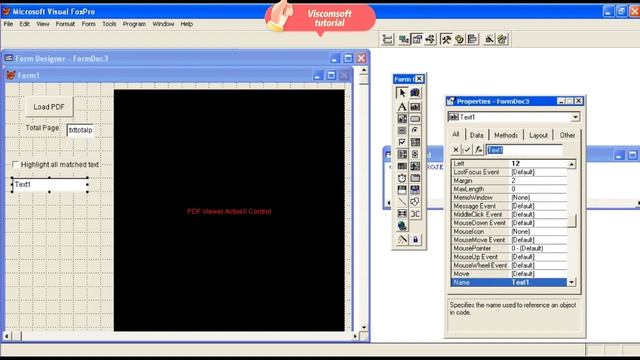Select the Command Group control tool
The image size is (640, 360).
(402, 131)
